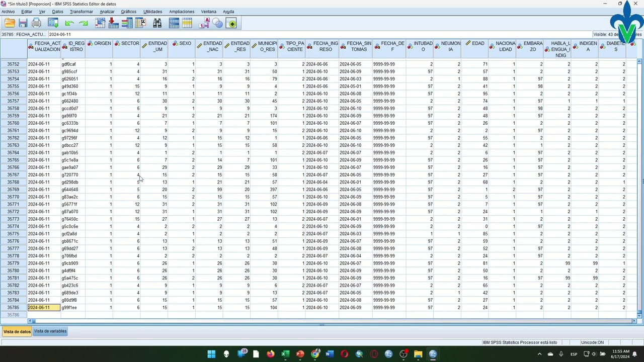
Task: Click the Go to variable icon with red arrow
Action: (113, 23)
